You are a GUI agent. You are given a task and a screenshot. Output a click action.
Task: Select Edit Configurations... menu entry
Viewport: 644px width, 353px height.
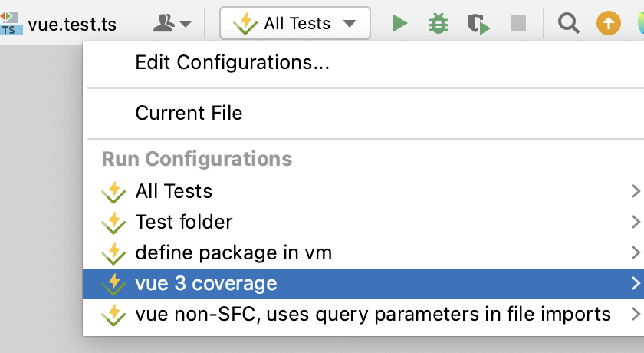[232, 64]
